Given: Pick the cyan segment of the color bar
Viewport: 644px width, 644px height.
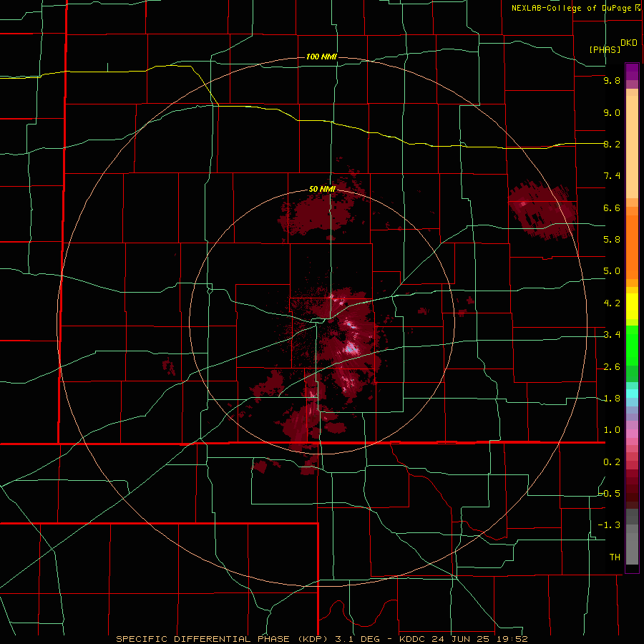Looking at the screenshot, I should 632,394.
